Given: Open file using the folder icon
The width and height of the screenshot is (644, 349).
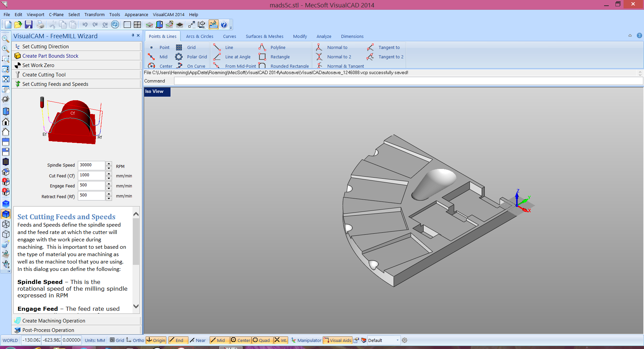Looking at the screenshot, I should coord(18,24).
